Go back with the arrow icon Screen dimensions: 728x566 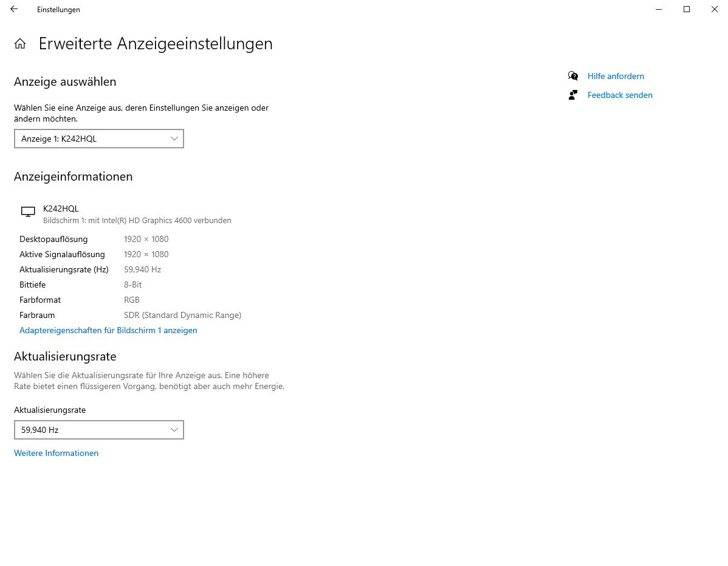click(x=14, y=9)
